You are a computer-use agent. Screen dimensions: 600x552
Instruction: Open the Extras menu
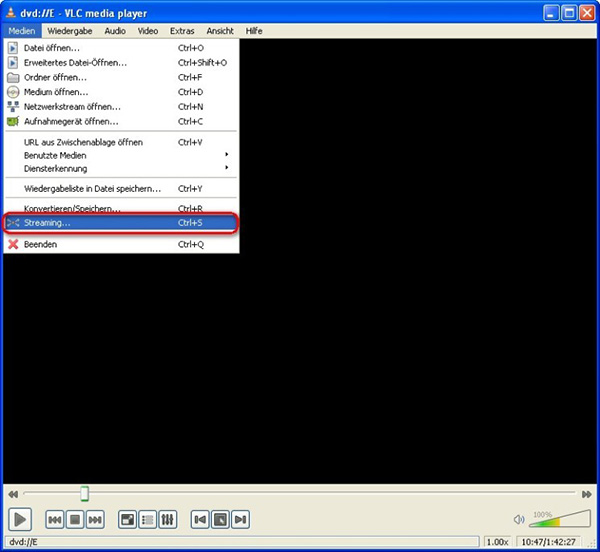coord(182,31)
